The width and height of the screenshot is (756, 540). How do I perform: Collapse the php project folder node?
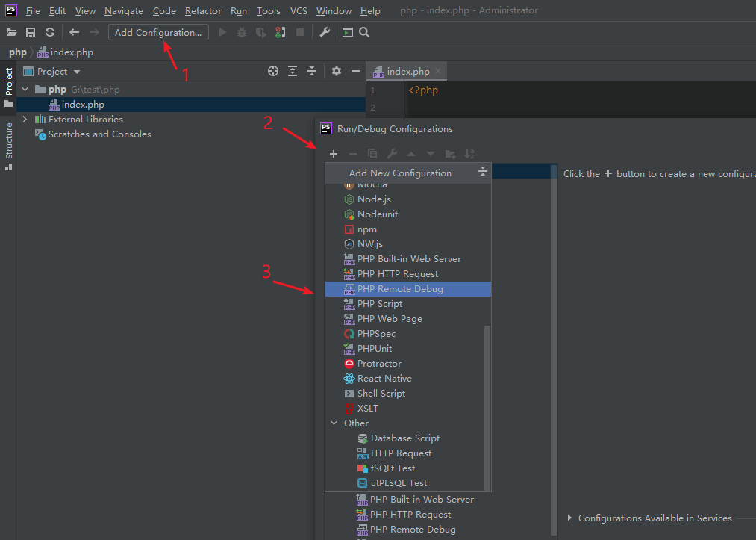pyautogui.click(x=25, y=90)
